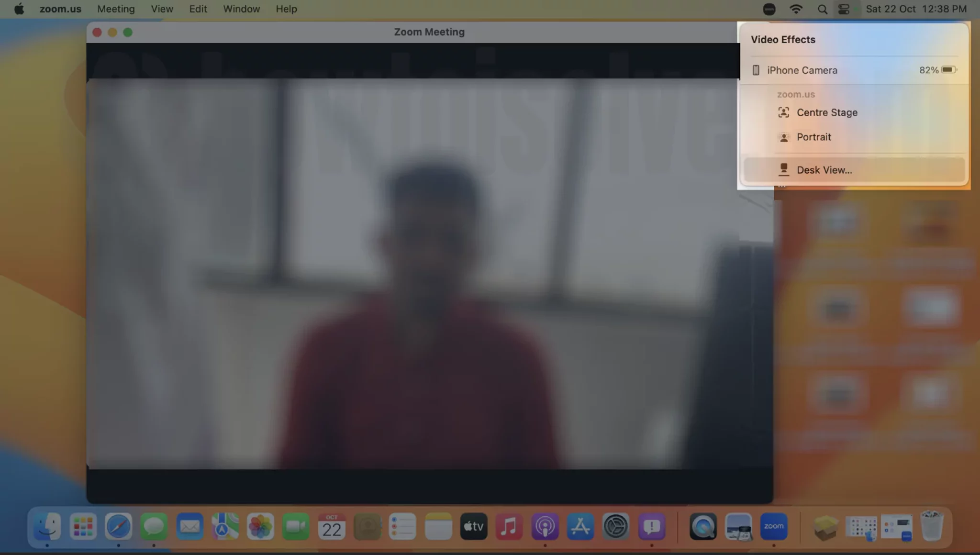Launch QuickTime Player from the Dock
The image size is (980, 555).
pos(703,527)
